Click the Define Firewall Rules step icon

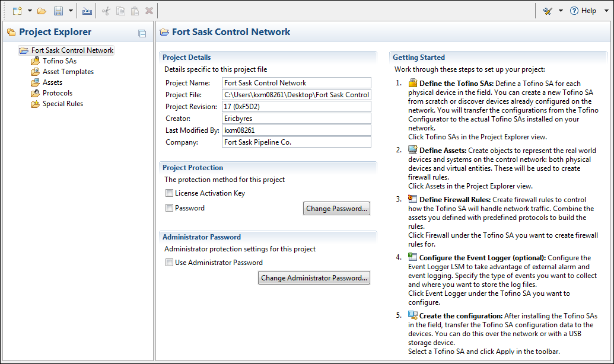(x=413, y=199)
